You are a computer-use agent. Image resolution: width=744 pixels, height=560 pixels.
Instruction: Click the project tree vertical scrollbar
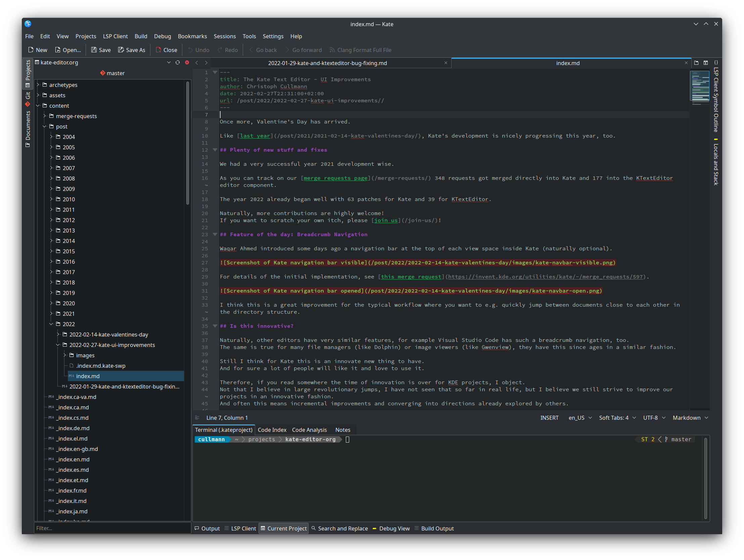(x=188, y=143)
